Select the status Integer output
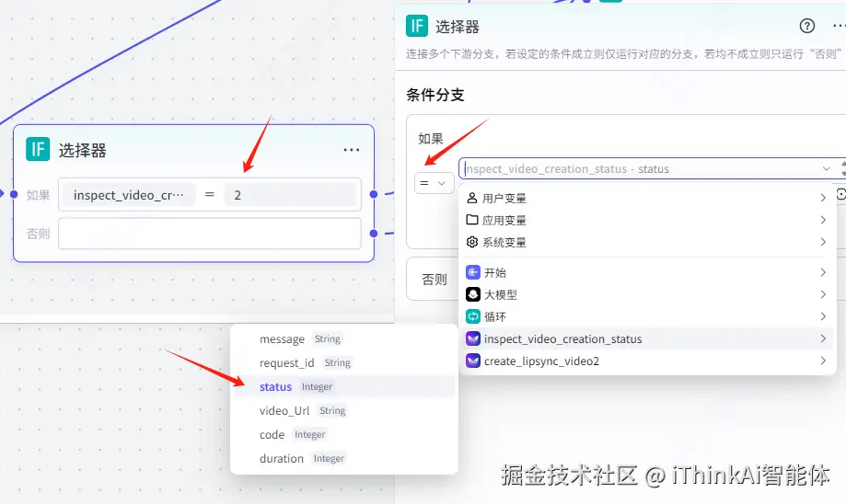Image resolution: width=846 pixels, height=504 pixels. coord(344,386)
